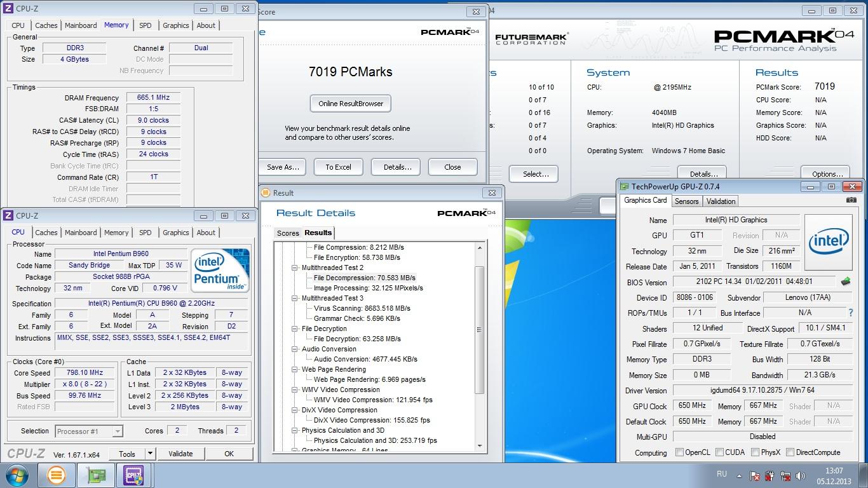Open the Scores tab in Result Details

pyautogui.click(x=288, y=233)
